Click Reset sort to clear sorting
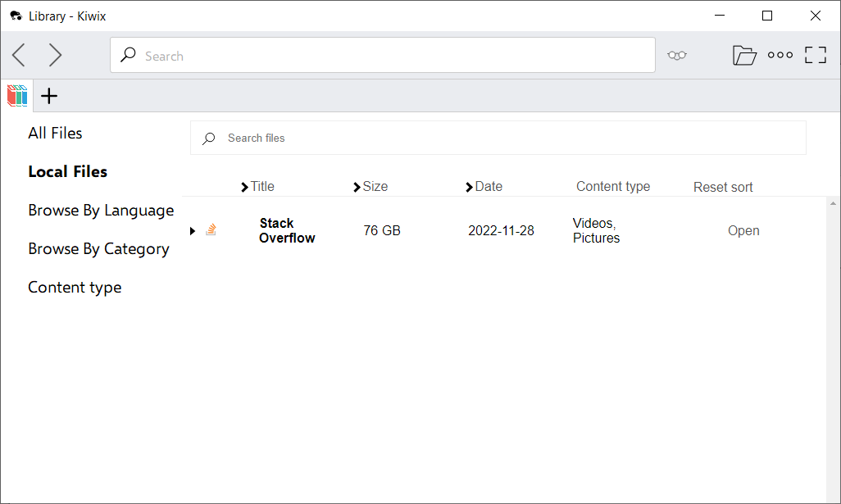Screen dimensions: 841x504 point(722,187)
